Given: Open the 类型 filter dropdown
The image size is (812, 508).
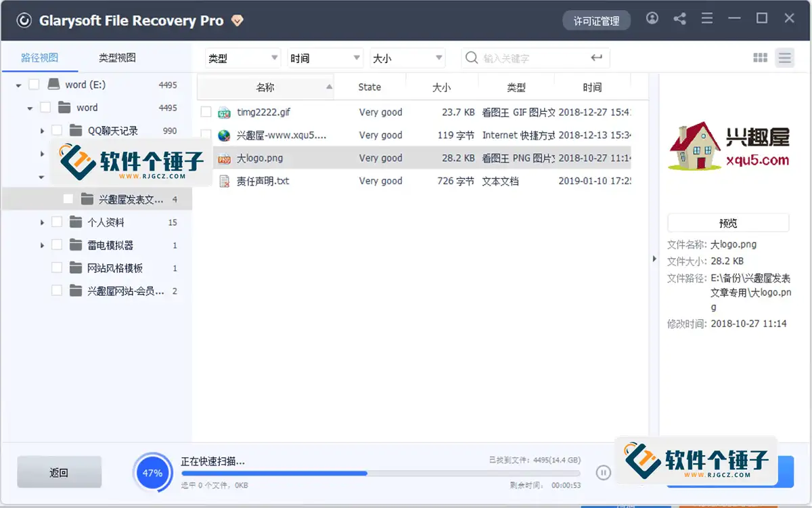Looking at the screenshot, I should 242,58.
